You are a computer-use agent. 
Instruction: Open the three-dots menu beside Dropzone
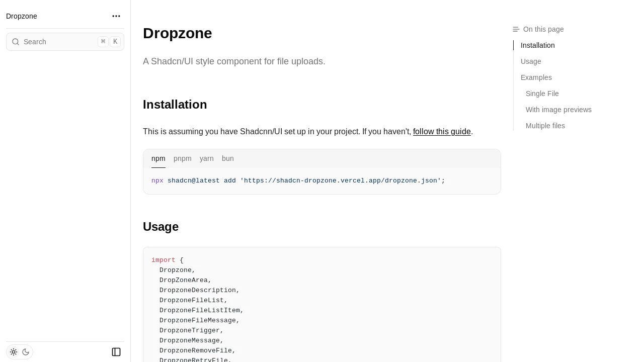coord(116,16)
